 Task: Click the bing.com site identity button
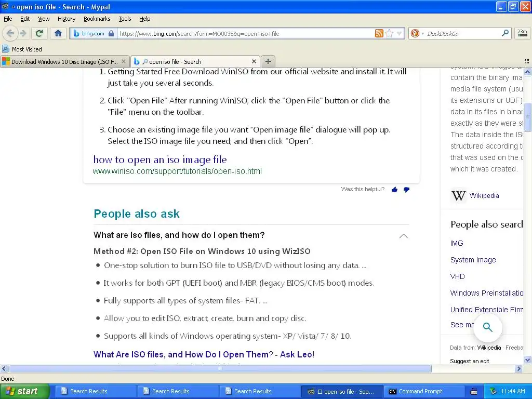(94, 33)
